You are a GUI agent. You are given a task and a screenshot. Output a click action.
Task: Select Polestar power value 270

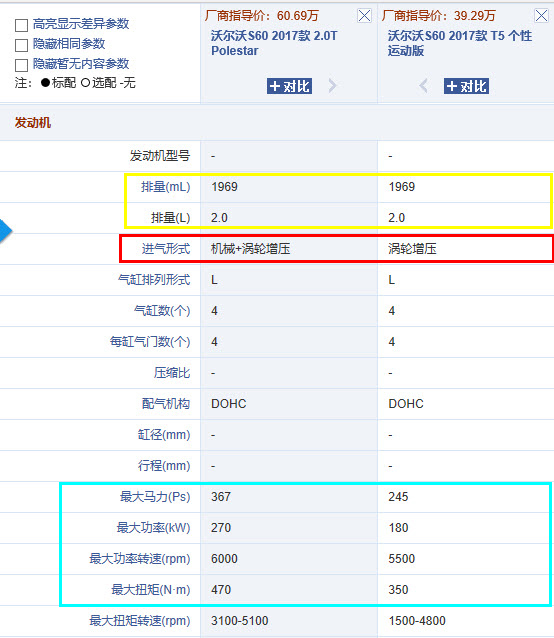click(221, 528)
